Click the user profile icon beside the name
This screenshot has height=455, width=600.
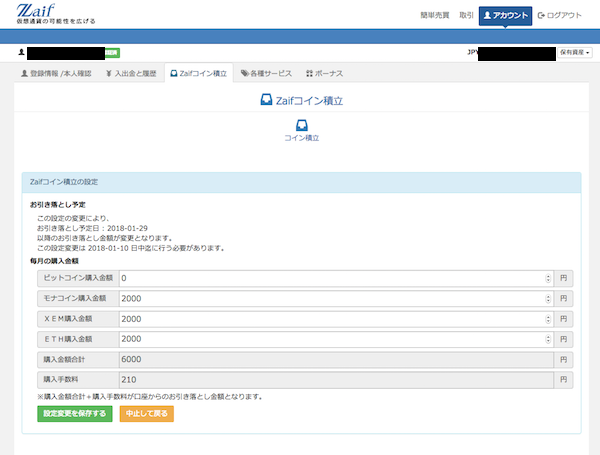coord(21,52)
